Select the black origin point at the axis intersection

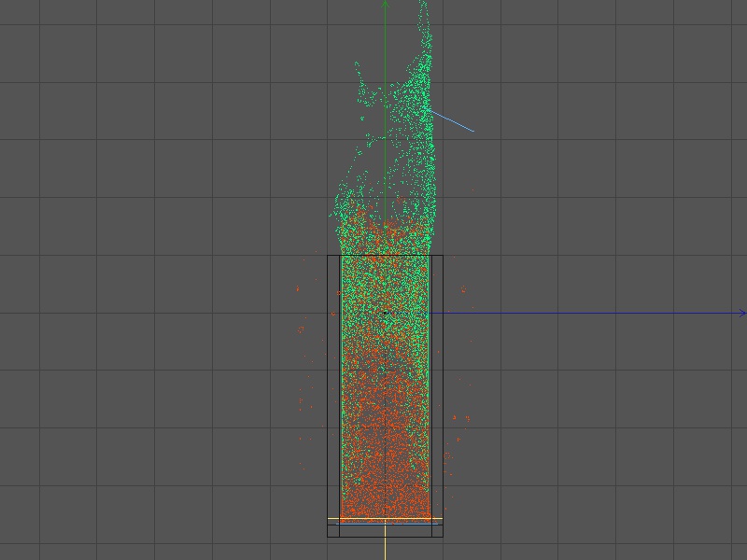click(385, 313)
